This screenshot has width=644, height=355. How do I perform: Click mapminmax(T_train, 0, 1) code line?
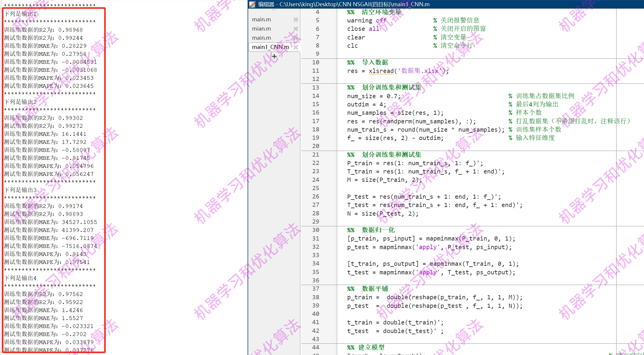pos(433,264)
